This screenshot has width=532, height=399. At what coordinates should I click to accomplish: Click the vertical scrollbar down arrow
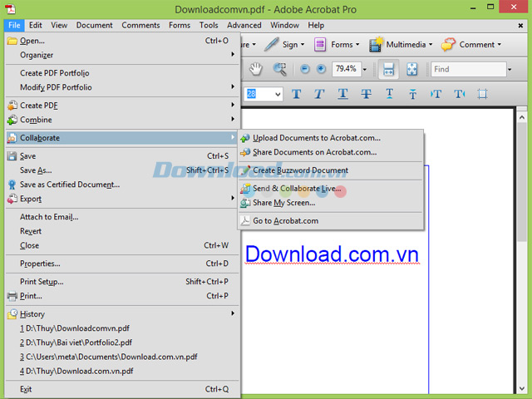(x=522, y=389)
